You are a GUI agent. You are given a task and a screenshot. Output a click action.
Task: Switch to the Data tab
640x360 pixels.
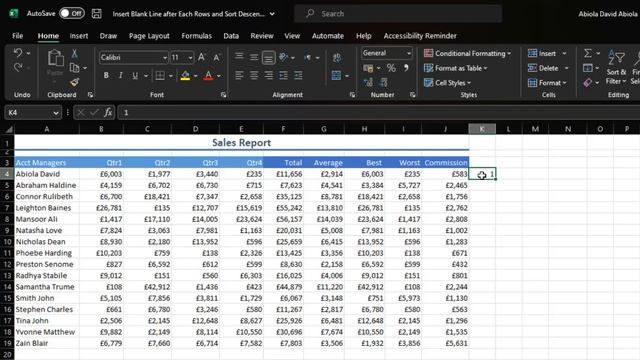pos(231,36)
